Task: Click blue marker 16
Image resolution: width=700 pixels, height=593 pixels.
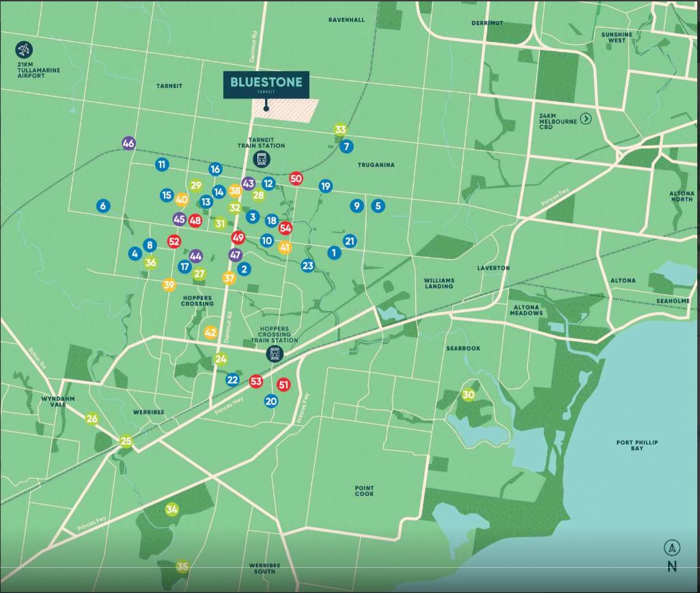Action: (x=215, y=169)
